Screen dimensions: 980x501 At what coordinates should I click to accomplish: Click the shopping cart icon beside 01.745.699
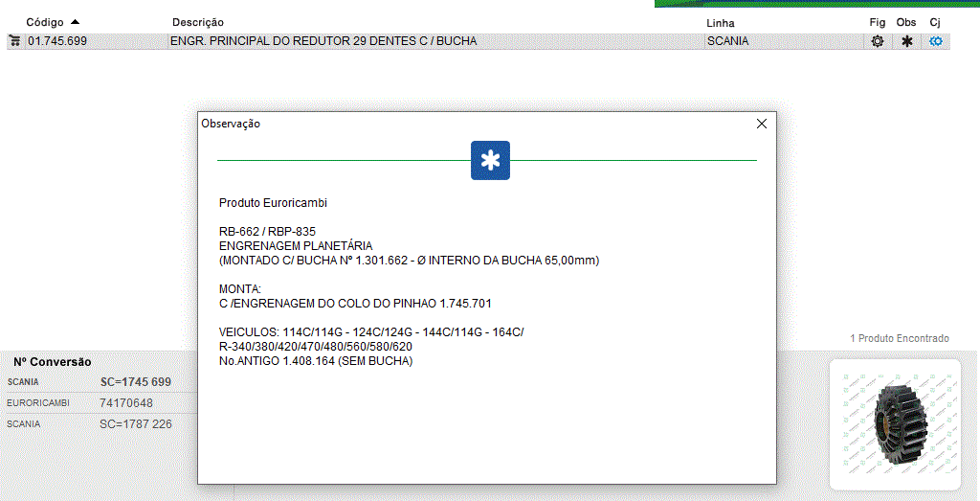click(14, 41)
